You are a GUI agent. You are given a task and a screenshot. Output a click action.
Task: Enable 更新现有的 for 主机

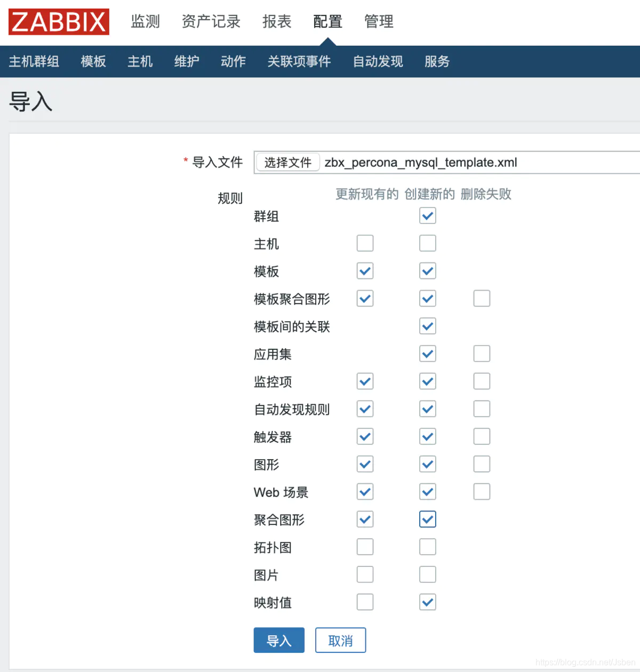(365, 243)
